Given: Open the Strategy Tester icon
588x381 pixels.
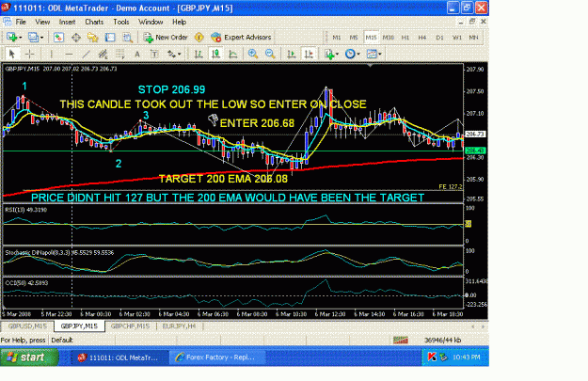Looking at the screenshot, I should (x=128, y=37).
